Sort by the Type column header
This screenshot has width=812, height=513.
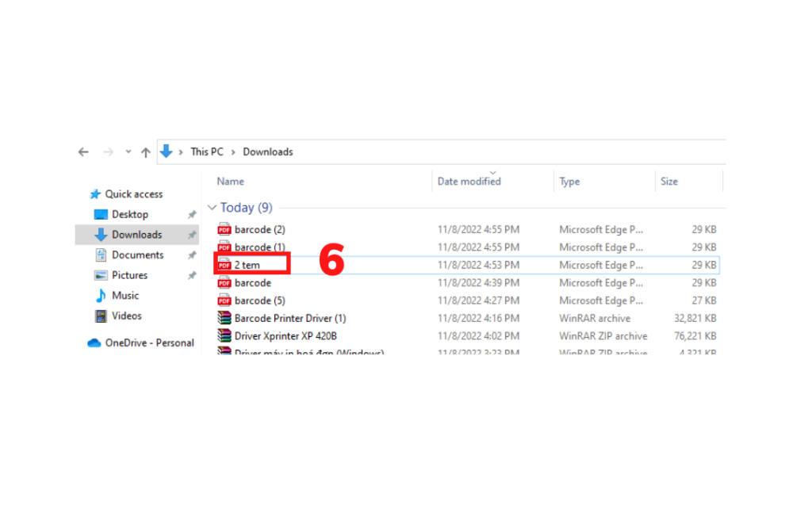point(569,182)
